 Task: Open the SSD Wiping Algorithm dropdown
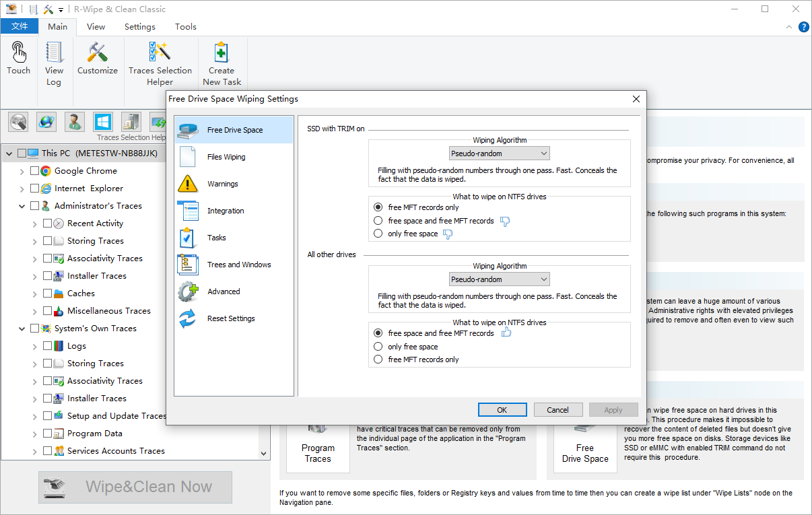pos(500,153)
